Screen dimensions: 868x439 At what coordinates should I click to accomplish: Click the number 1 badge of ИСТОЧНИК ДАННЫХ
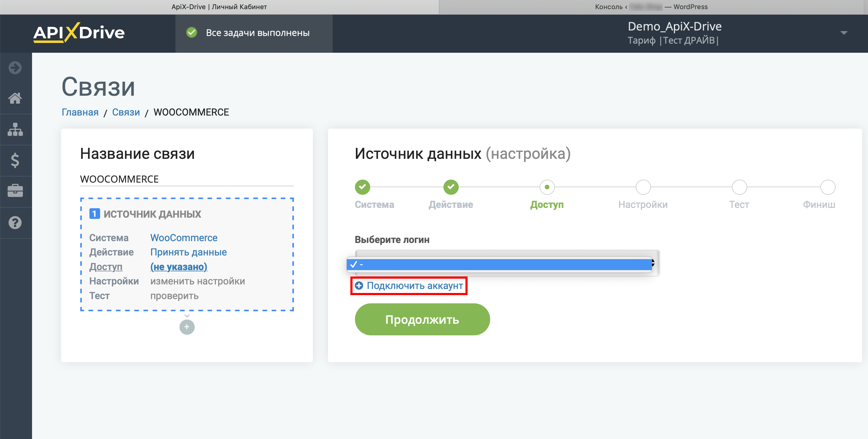click(94, 214)
